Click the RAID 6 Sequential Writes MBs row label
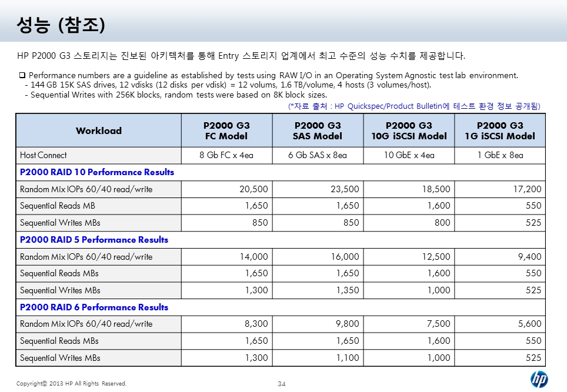Screen dimensions: 567x392 [60, 358]
